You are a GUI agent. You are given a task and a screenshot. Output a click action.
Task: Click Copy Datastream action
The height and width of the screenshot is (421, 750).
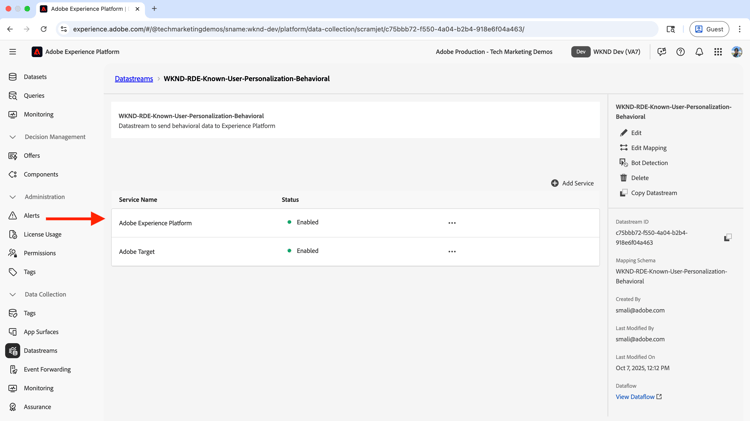pos(649,193)
